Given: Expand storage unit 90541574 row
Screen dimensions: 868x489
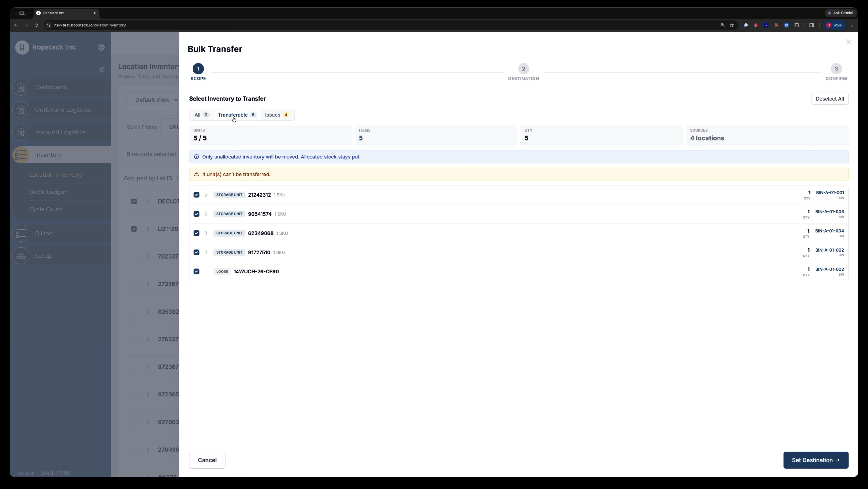Looking at the screenshot, I should (x=206, y=214).
